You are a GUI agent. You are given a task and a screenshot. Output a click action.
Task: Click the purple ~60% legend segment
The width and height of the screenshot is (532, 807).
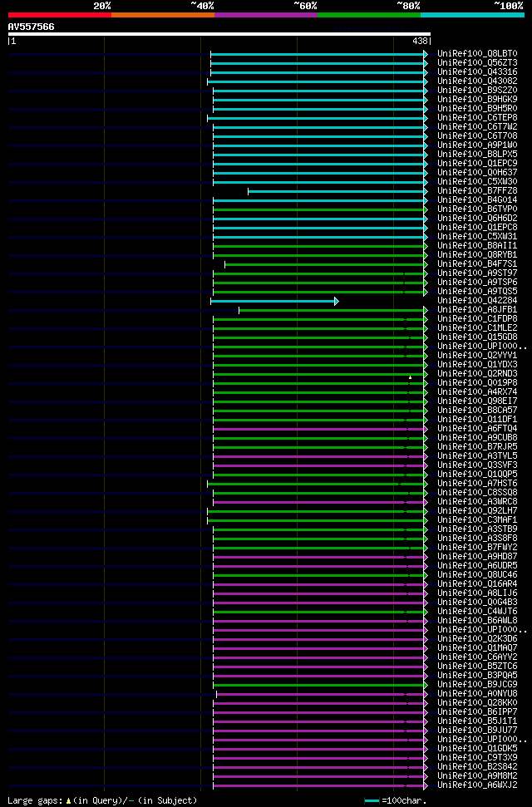pyautogui.click(x=266, y=15)
